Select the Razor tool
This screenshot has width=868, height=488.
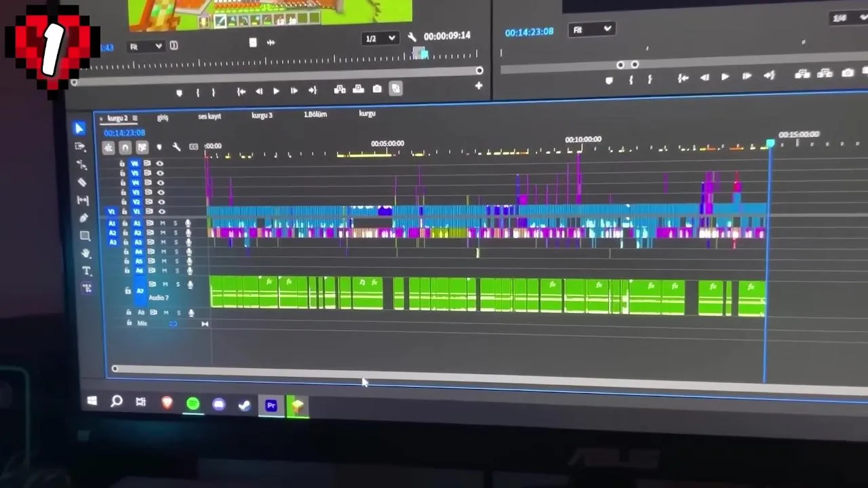click(x=82, y=182)
